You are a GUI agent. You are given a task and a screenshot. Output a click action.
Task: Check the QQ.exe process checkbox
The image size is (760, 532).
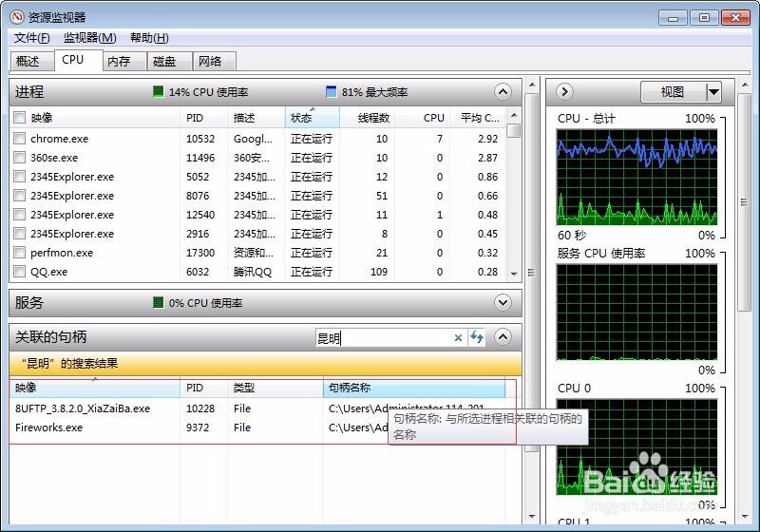point(19,272)
